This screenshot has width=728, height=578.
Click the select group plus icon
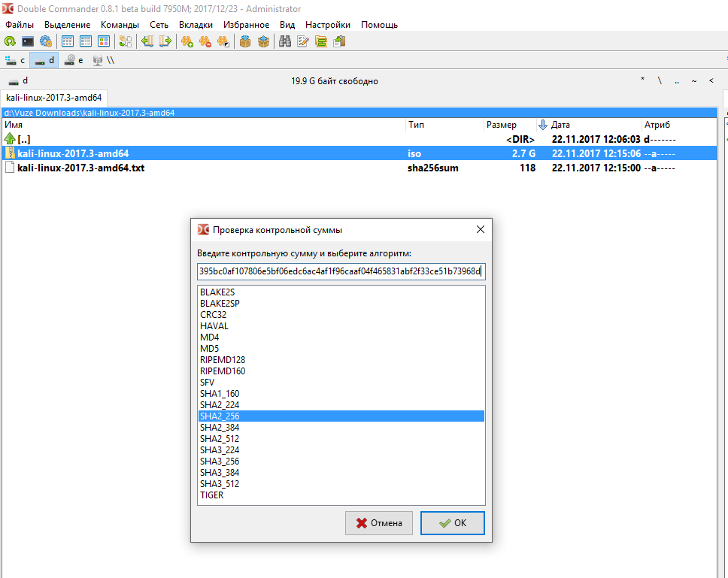tap(187, 42)
